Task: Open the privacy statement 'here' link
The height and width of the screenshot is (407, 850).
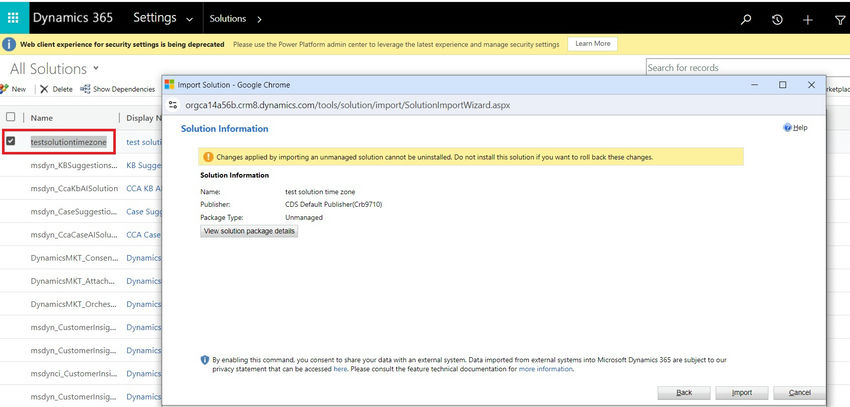Action: click(x=340, y=369)
